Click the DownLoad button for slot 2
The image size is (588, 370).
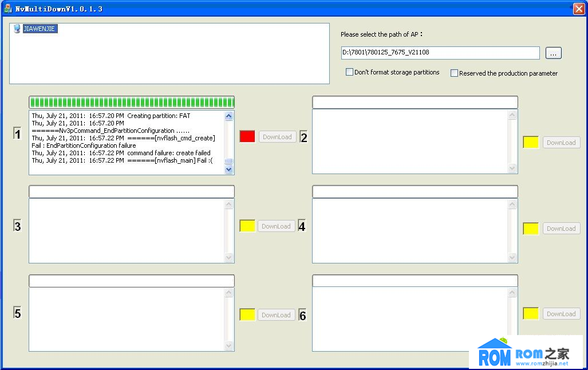[x=561, y=143]
